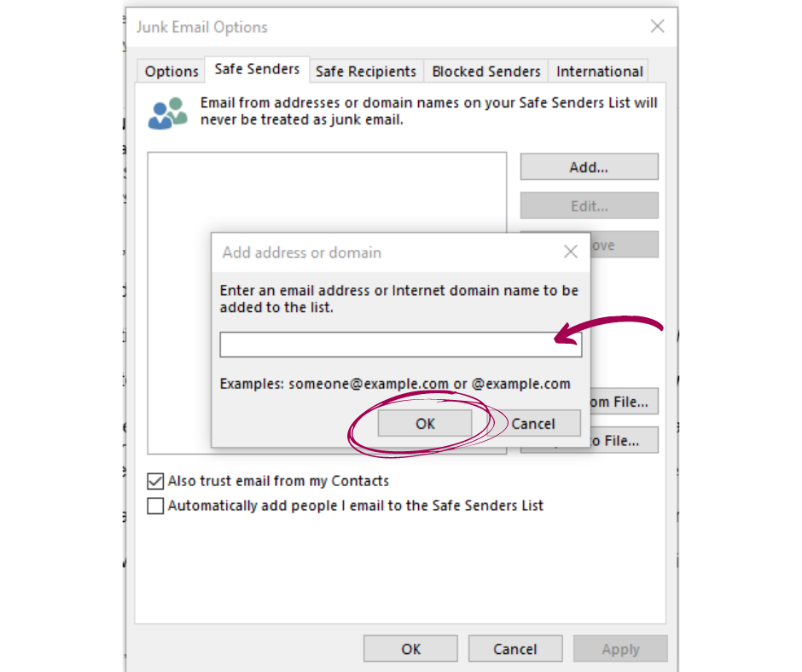Image resolution: width=802 pixels, height=672 pixels.
Task: Check 'Automatically add people I email to Safe Senders List'
Action: tap(155, 506)
